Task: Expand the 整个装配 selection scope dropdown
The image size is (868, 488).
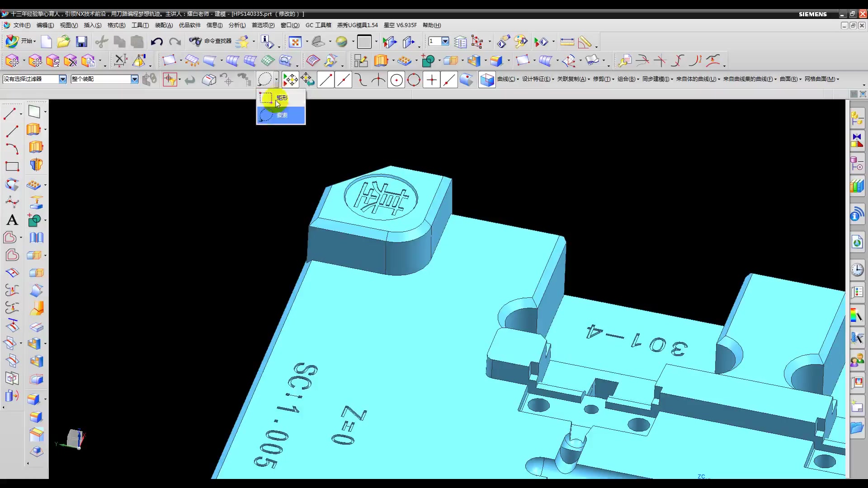Action: point(134,79)
